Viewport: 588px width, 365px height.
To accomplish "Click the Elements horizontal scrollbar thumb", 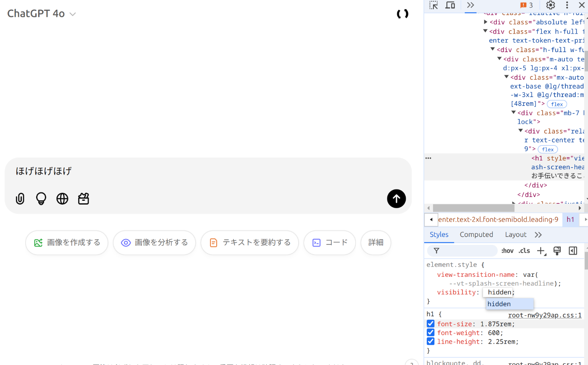I will click(473, 208).
